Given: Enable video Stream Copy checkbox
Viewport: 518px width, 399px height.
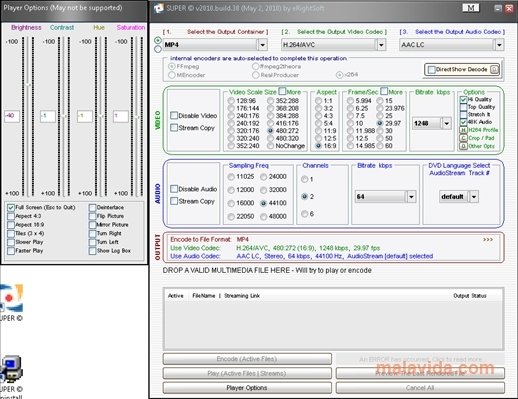Looking at the screenshot, I should point(174,128).
